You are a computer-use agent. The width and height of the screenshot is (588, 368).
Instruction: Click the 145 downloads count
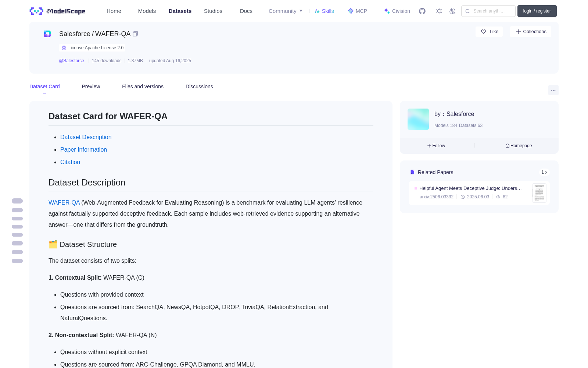(107, 61)
